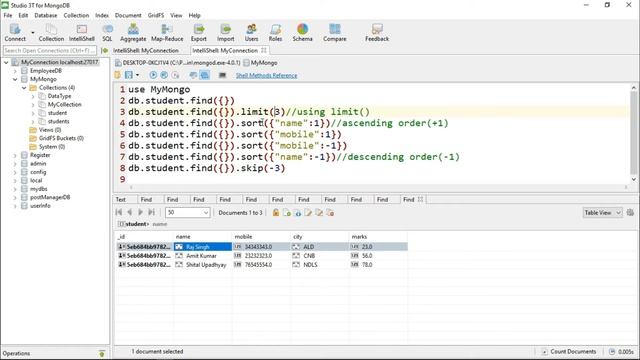Click the Import toolbar icon
The height and width of the screenshot is (360, 640).
click(225, 32)
